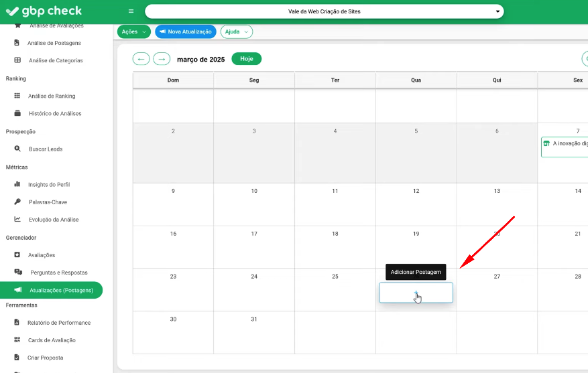Click the plus add-post box on day 26

(416, 293)
